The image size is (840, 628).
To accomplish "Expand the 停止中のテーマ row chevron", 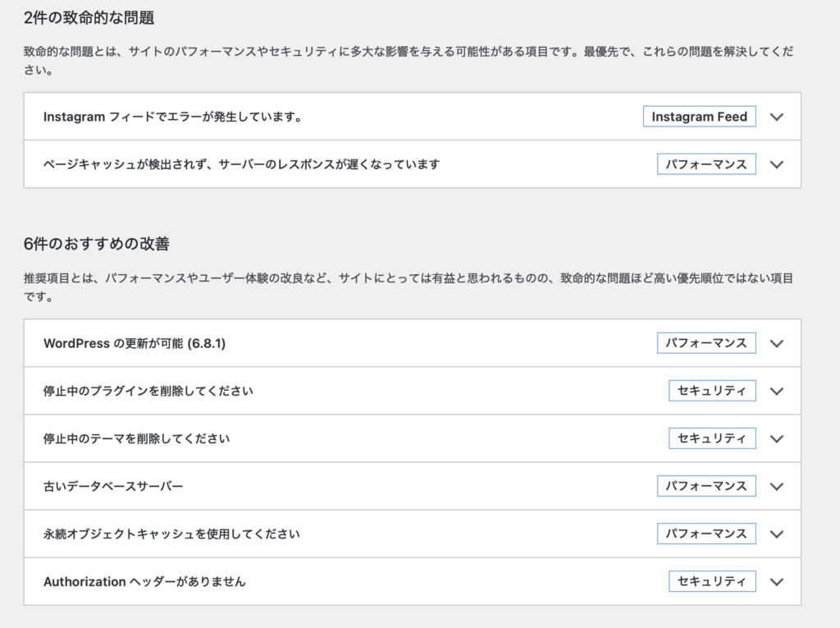I will click(776, 439).
